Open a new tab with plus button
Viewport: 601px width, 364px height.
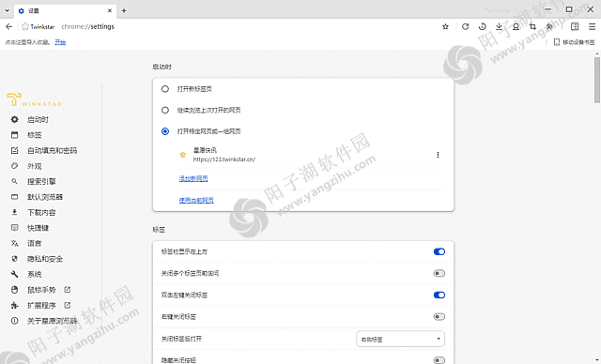124,10
